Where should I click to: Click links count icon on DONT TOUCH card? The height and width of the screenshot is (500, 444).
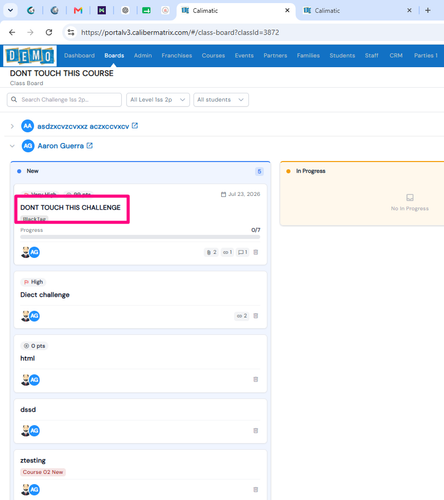click(x=227, y=252)
